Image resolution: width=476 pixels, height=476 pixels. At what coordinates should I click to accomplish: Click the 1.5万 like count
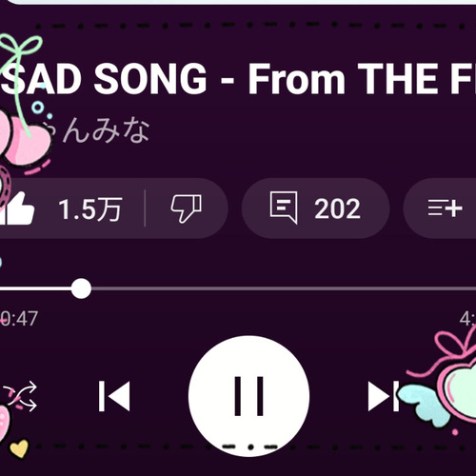click(89, 208)
